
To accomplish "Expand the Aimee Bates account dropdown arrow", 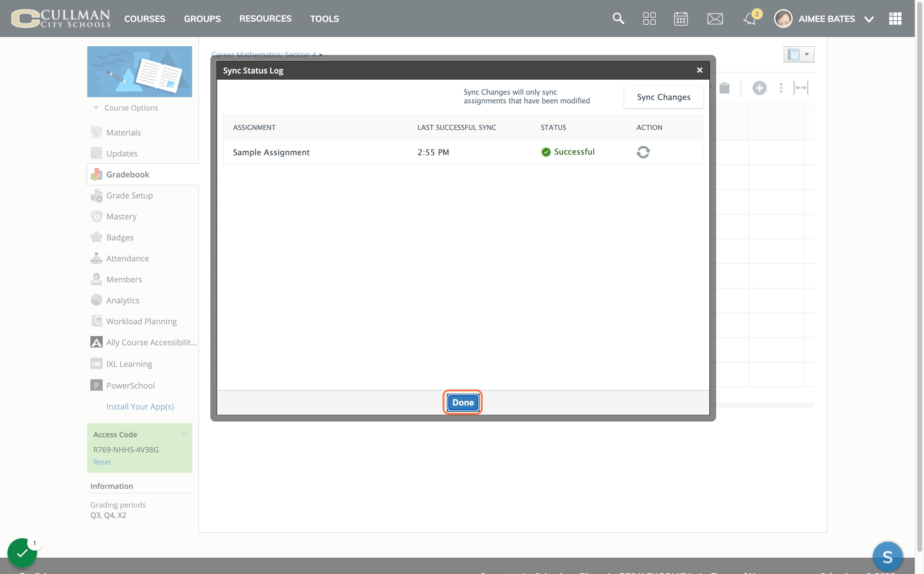I will (869, 19).
